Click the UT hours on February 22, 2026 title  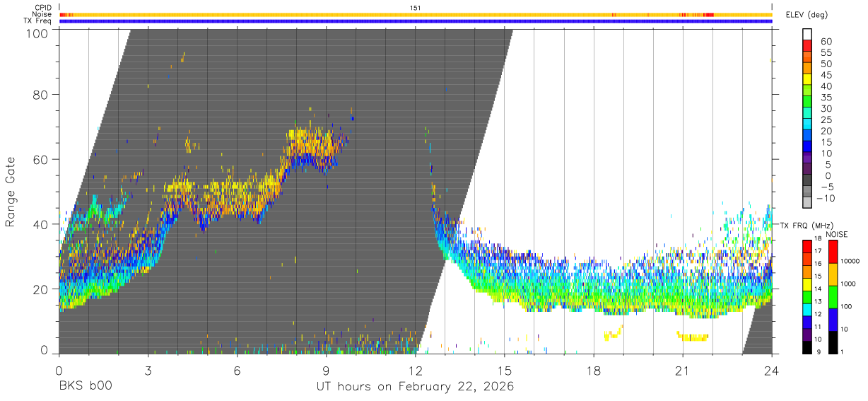[x=416, y=387]
